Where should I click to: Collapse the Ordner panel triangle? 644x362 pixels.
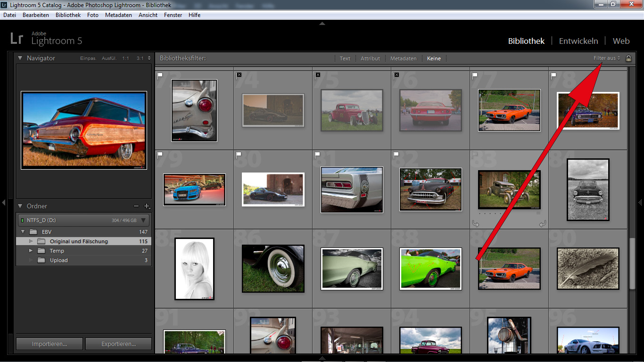tap(20, 206)
